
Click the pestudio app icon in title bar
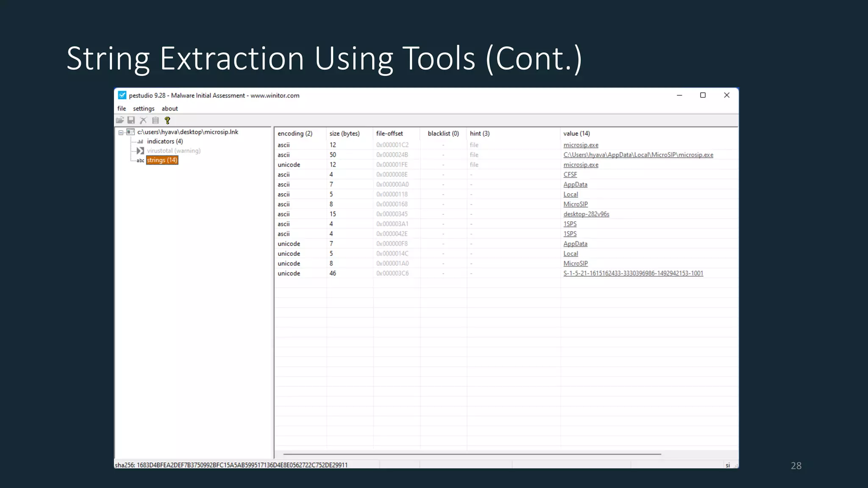122,95
